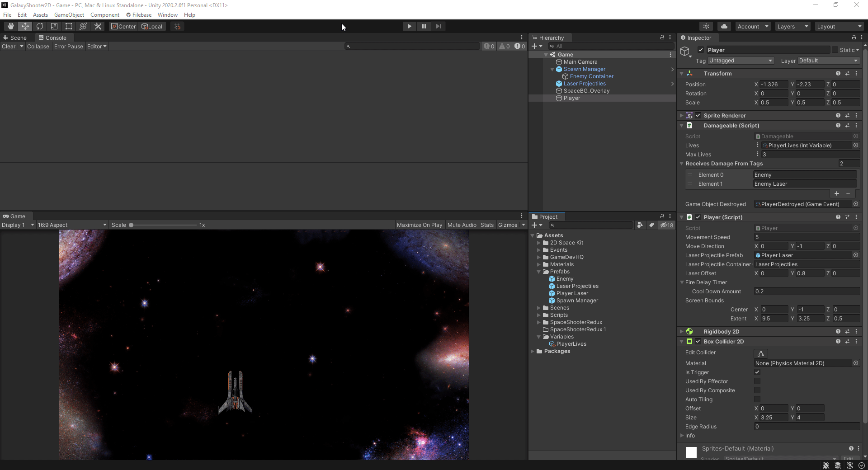This screenshot has width=868, height=470.
Task: Open the Display 1 dropdown
Action: click(x=18, y=225)
